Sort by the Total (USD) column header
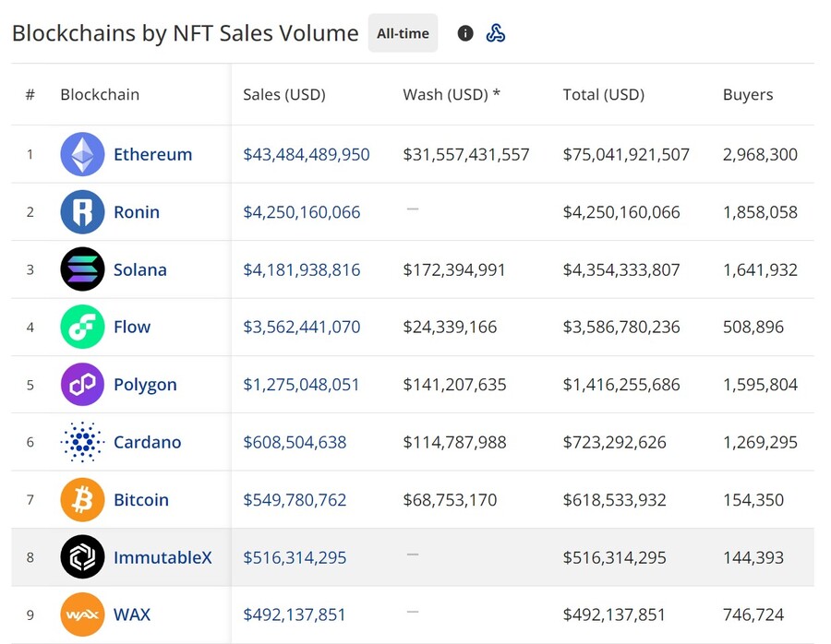This screenshot has width=831, height=644. tap(604, 94)
